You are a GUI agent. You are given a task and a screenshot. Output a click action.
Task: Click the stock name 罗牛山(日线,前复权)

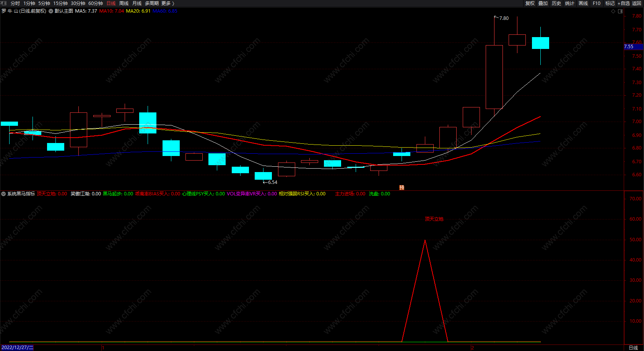[24, 11]
